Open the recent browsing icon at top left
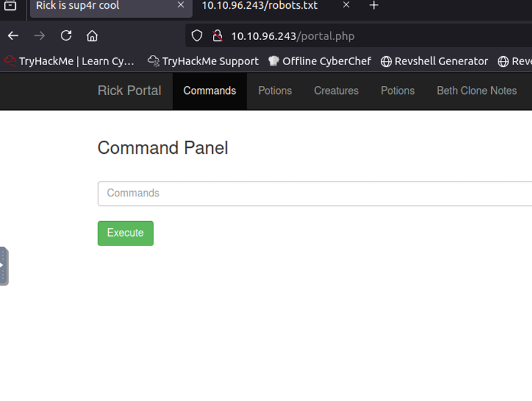 click(10, 6)
